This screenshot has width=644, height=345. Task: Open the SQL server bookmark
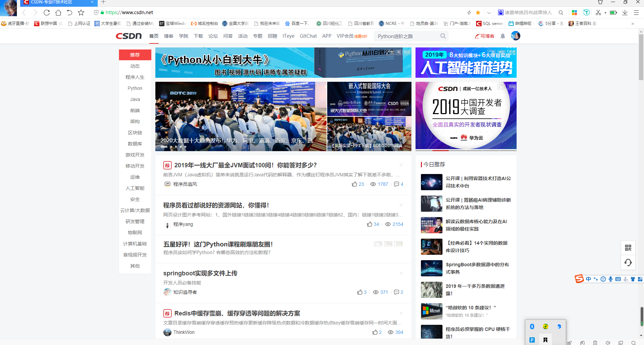(x=490, y=23)
